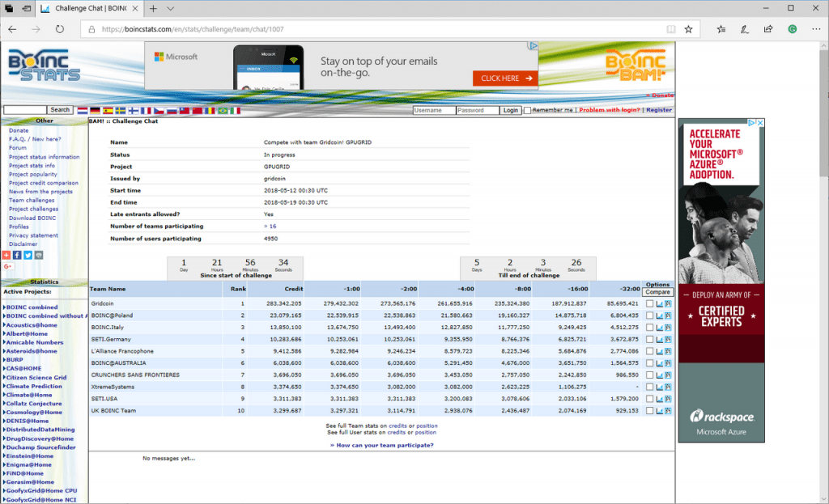
Task: Click the Russian flag icon
Action: point(172,110)
